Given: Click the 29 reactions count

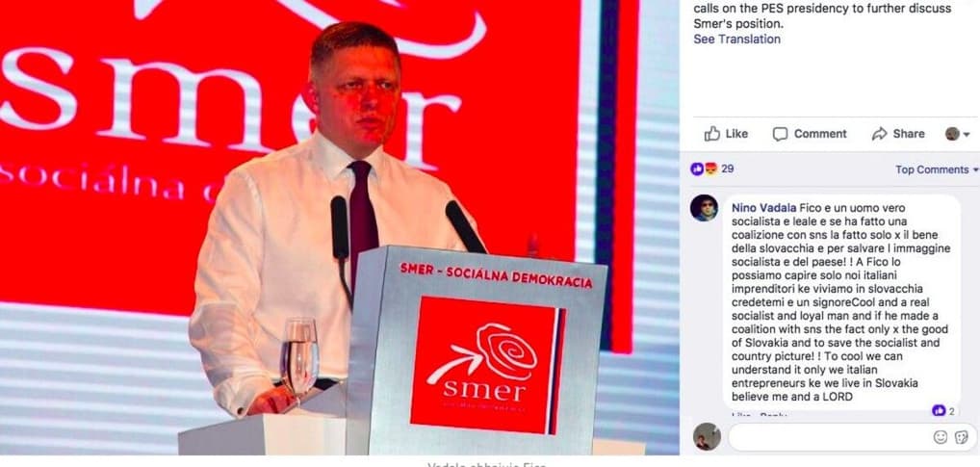Looking at the screenshot, I should [728, 169].
